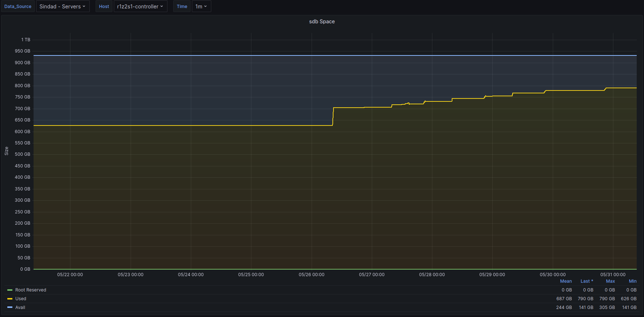The width and height of the screenshot is (644, 317).
Task: Expand the r1z2s1-controller host dropdown
Action: 140,7
